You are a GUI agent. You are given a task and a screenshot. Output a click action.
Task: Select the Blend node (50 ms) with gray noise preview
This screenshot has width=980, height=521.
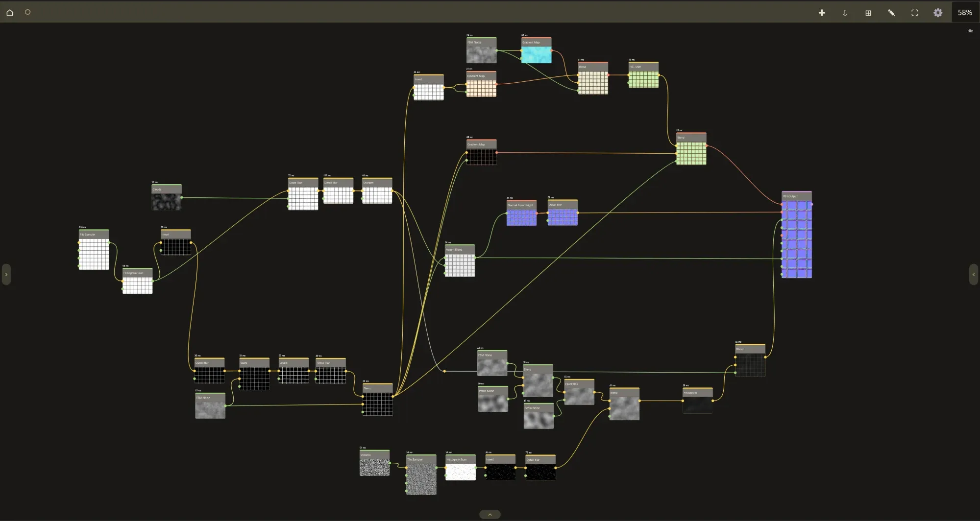click(x=538, y=381)
